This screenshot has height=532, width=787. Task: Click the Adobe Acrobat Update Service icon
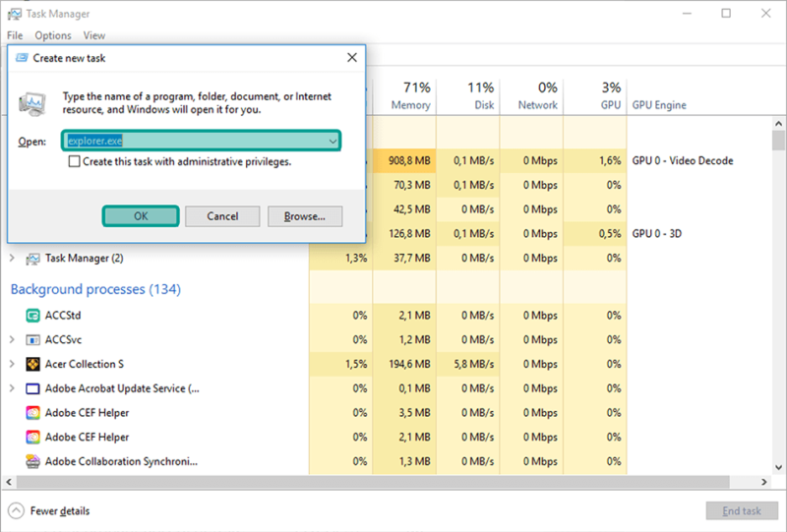coord(32,389)
